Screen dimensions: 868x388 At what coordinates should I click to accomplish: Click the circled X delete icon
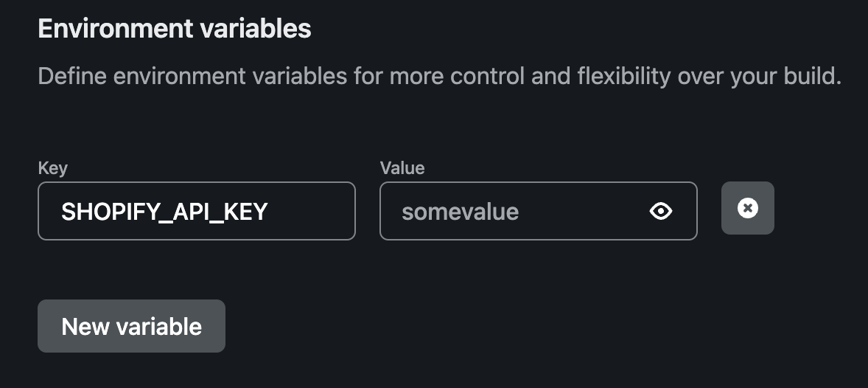pyautogui.click(x=747, y=208)
